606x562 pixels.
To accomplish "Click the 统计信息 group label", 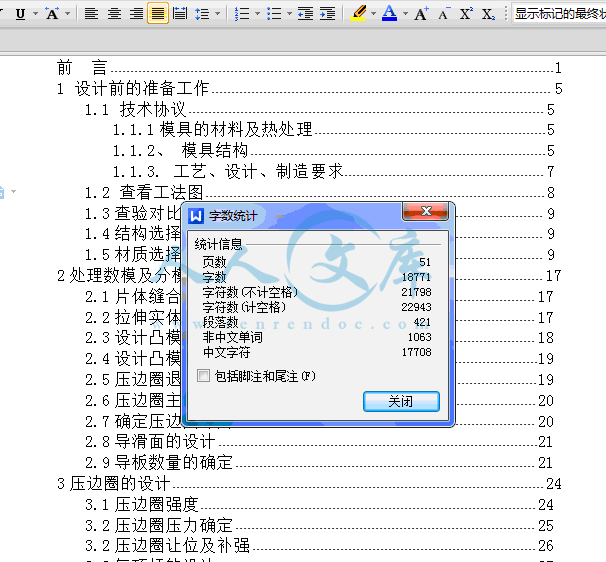I will [218, 244].
